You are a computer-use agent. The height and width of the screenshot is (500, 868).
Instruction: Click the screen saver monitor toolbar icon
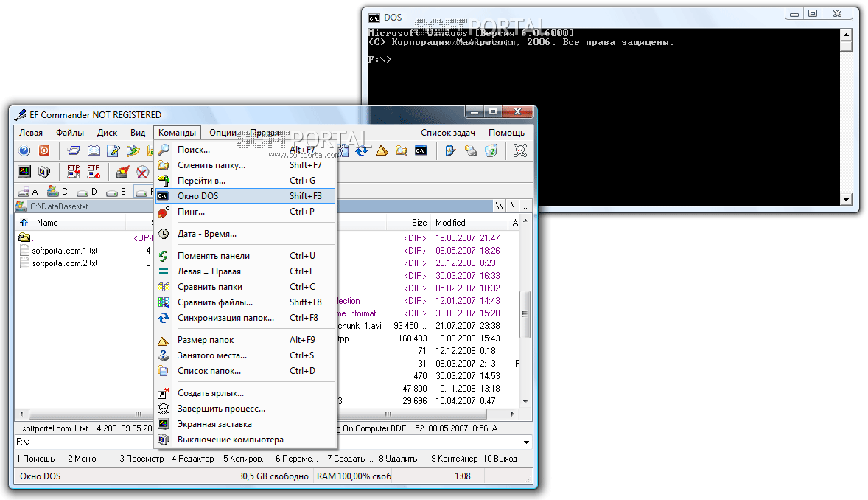point(24,172)
